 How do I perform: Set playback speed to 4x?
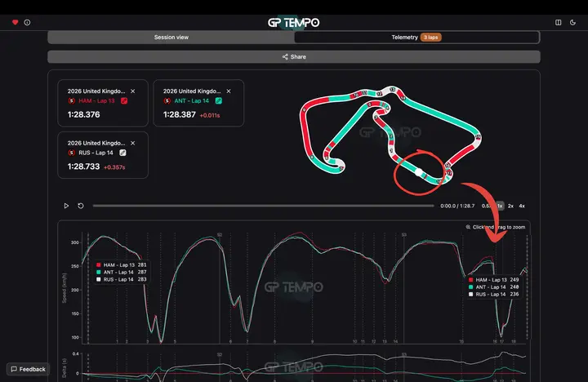pyautogui.click(x=522, y=206)
